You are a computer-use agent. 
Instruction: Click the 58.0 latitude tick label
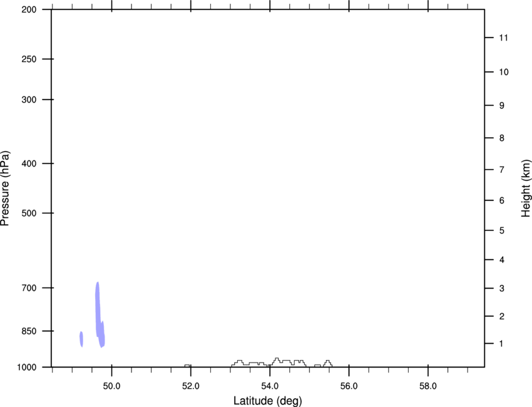point(428,386)
